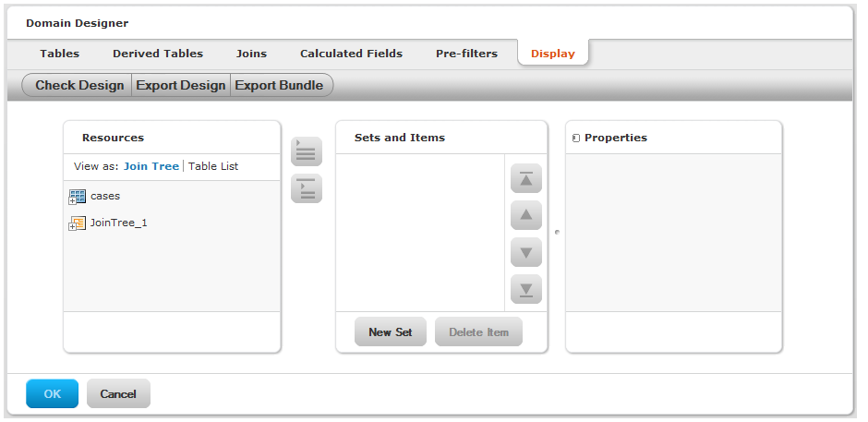This screenshot has width=868, height=422.
Task: Click the panel divider handle beside Properties
Action: point(557,232)
